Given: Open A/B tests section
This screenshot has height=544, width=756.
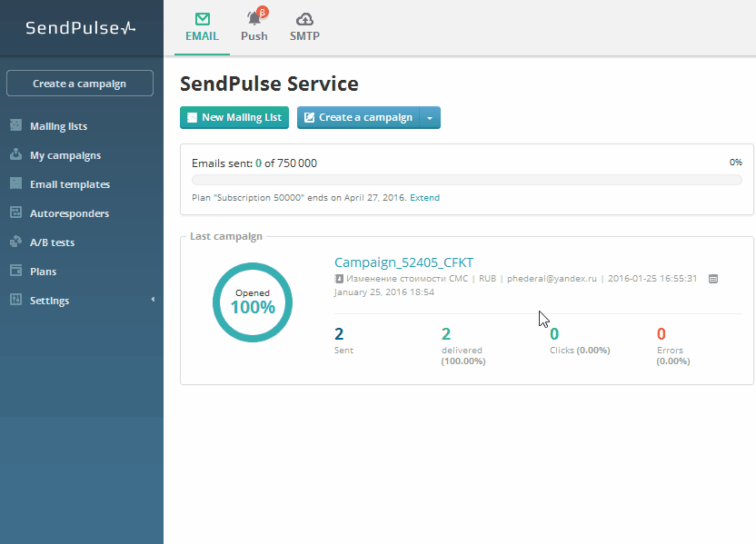Looking at the screenshot, I should pyautogui.click(x=52, y=242).
